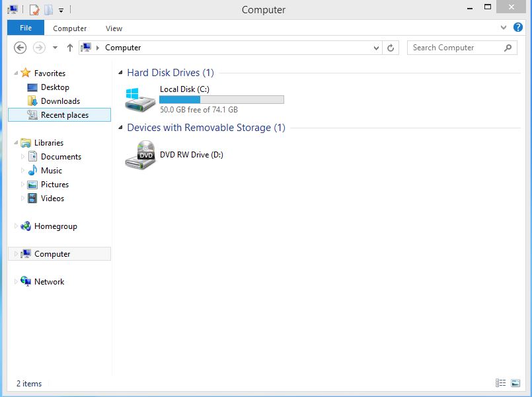
Task: Go back using the Back arrow
Action: (20, 48)
